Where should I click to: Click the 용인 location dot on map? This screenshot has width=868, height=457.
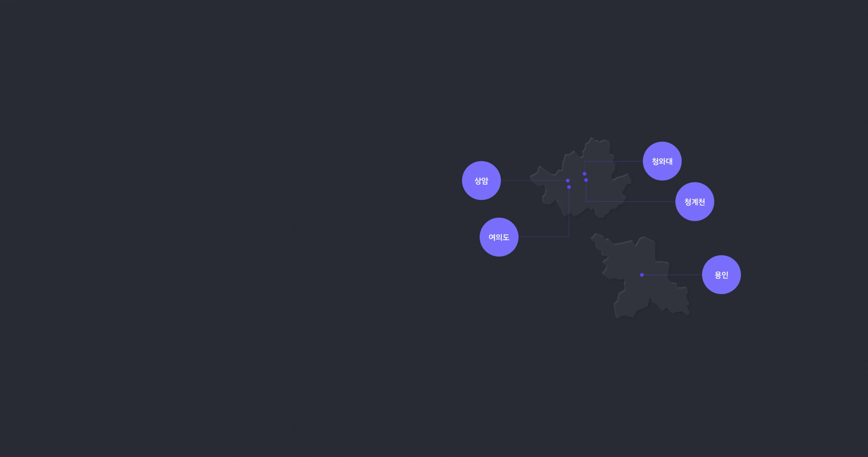(x=642, y=275)
